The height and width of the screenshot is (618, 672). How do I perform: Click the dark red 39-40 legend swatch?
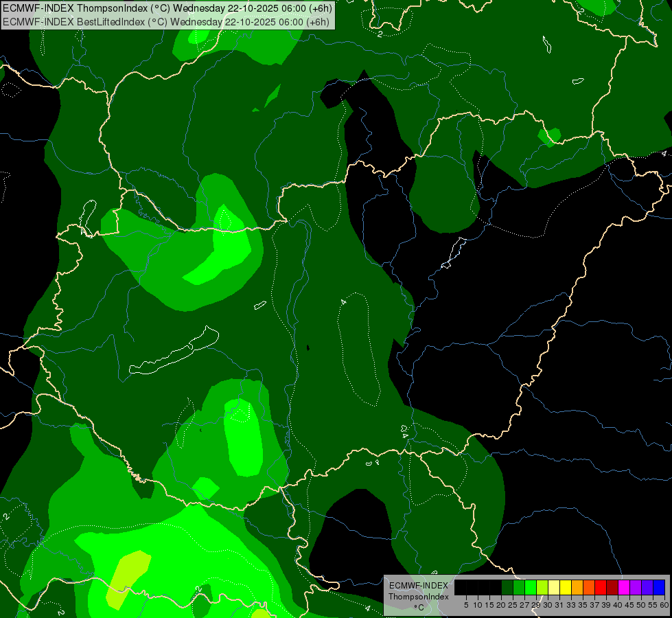tap(612, 587)
